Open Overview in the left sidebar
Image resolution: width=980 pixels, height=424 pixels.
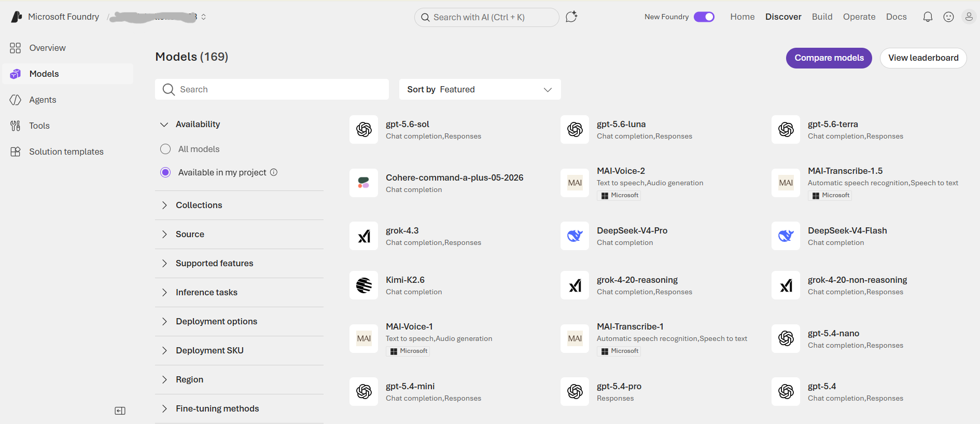(x=68, y=48)
